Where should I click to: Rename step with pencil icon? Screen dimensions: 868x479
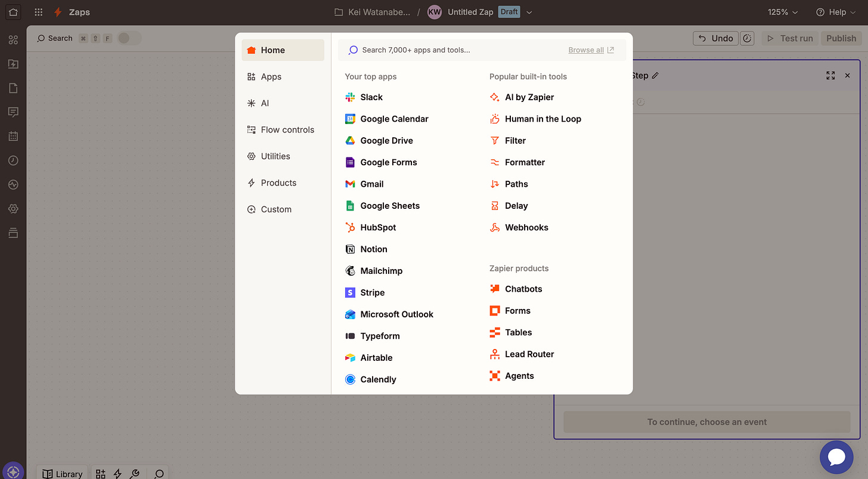tap(655, 76)
